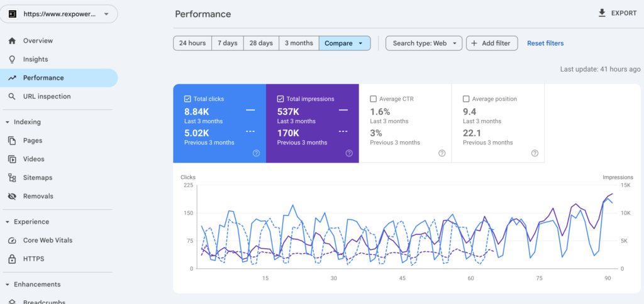Open the Search type: Web dropdown
The image size is (644, 304).
[x=423, y=43]
